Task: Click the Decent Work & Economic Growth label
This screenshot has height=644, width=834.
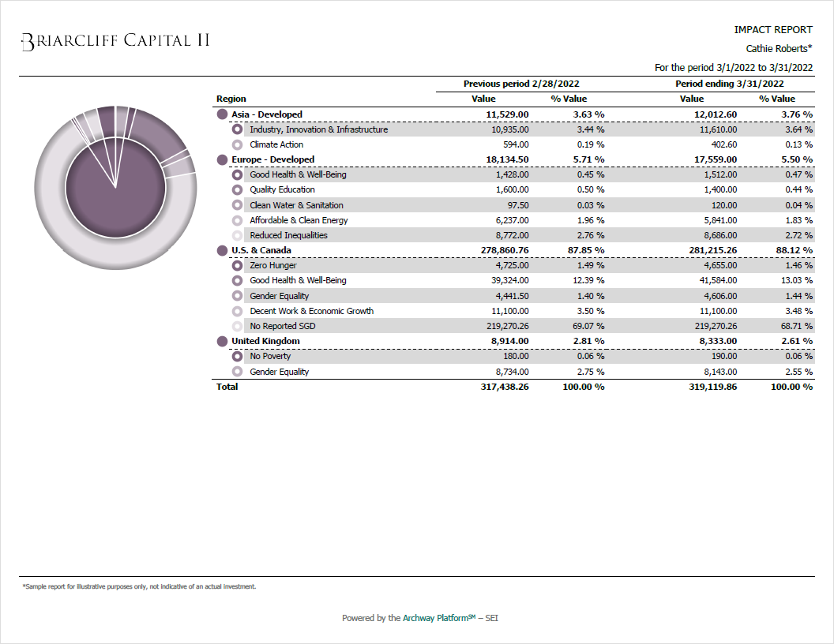Action: pos(311,311)
